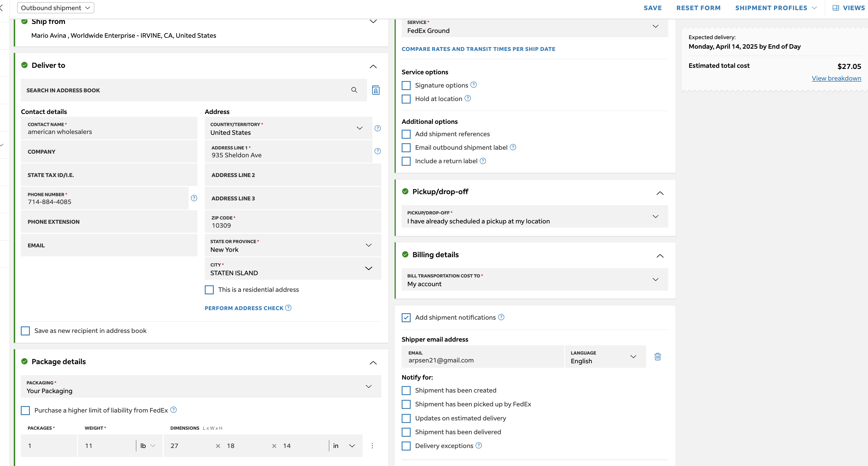The image size is (868, 466).
Task: Tick the Signature options checkbox
Action: tap(406, 85)
